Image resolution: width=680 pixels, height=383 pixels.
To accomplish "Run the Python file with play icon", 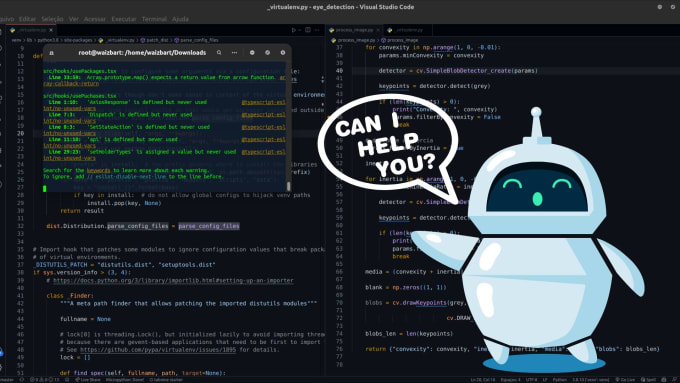I will click(293, 30).
